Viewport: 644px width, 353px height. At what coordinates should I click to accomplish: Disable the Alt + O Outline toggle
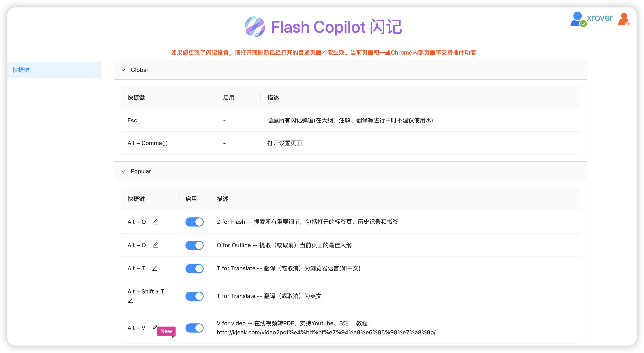[x=194, y=245]
